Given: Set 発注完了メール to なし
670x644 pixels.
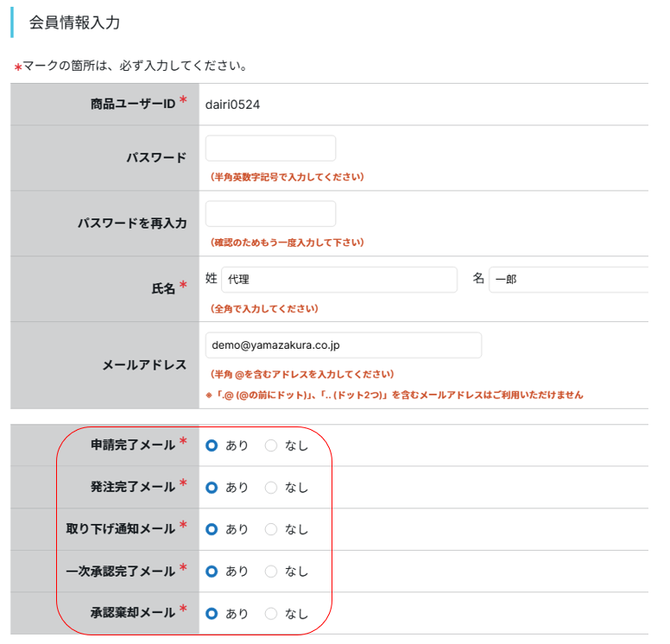Looking at the screenshot, I should coord(271,488).
